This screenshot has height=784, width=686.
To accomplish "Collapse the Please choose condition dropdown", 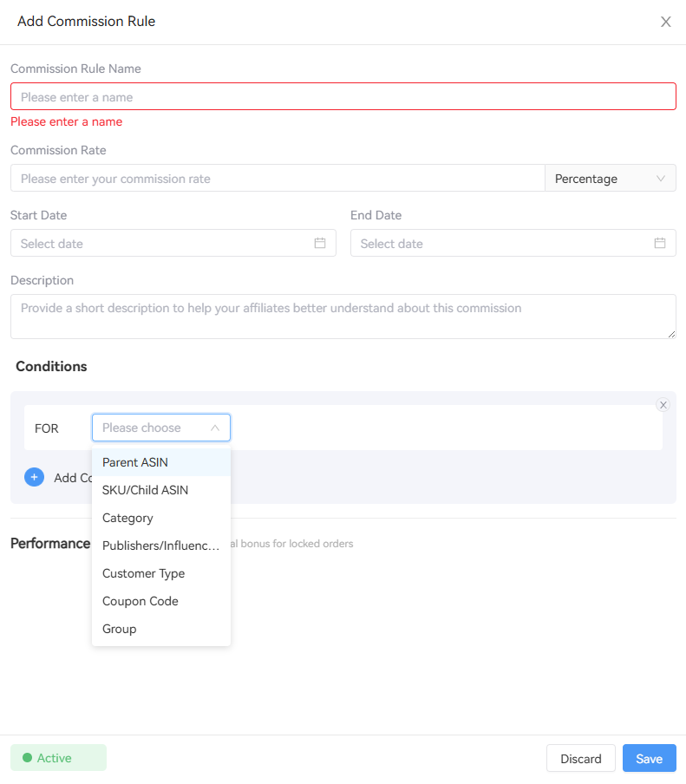I will (x=161, y=428).
